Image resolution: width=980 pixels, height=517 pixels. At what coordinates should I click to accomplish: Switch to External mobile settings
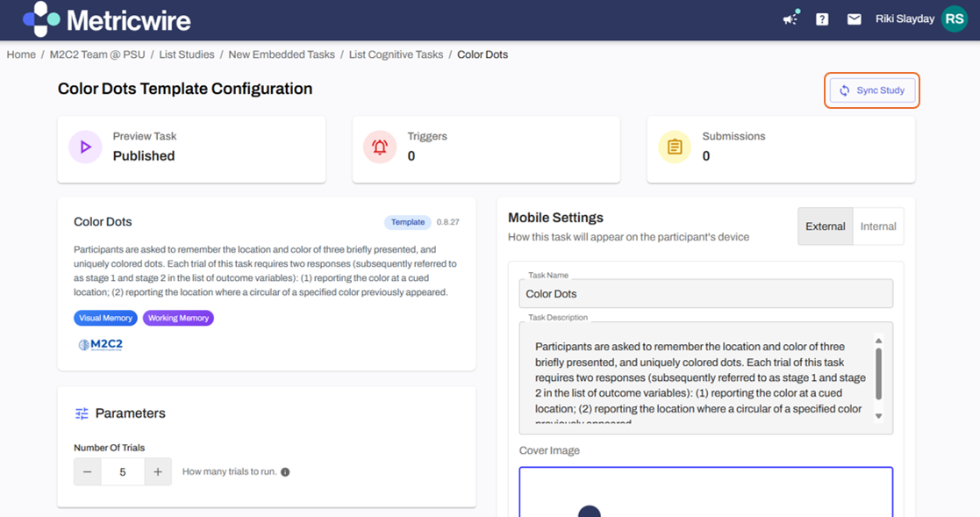pyautogui.click(x=825, y=226)
